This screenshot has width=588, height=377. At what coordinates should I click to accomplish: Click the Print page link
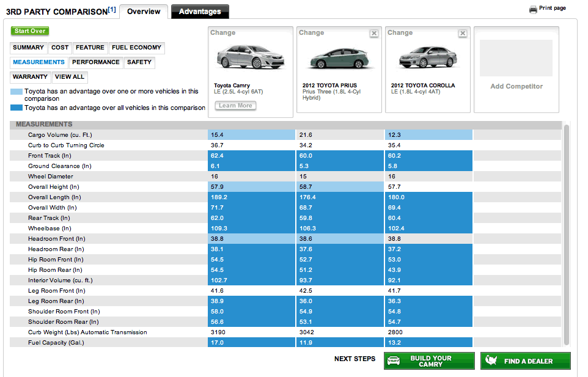point(553,8)
